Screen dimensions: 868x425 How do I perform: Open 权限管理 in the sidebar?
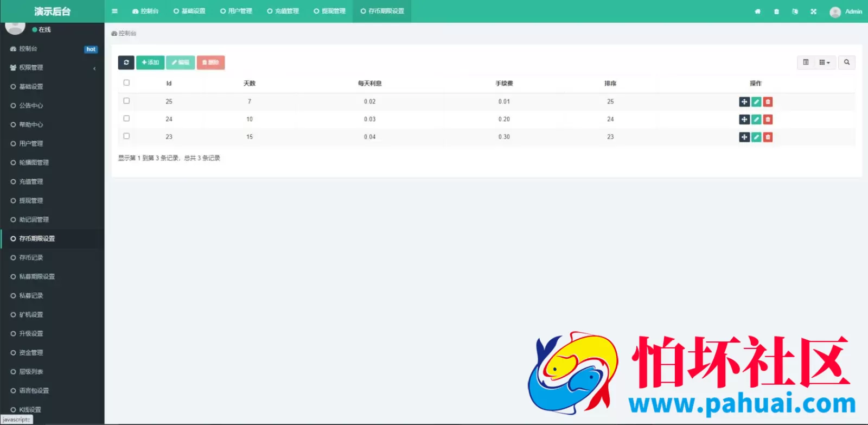(x=52, y=68)
